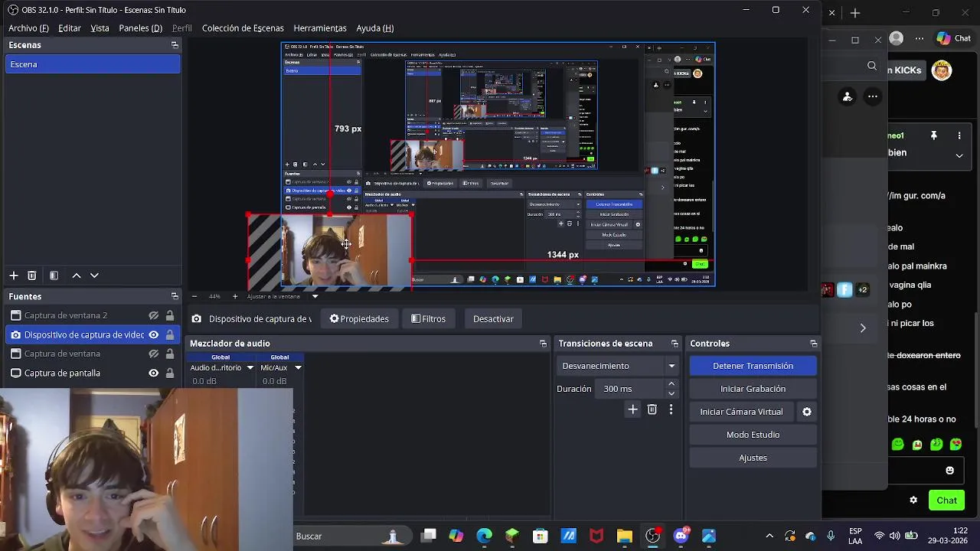Open the Mic/Aux mixer dropdown
980x551 pixels.
pos(298,368)
